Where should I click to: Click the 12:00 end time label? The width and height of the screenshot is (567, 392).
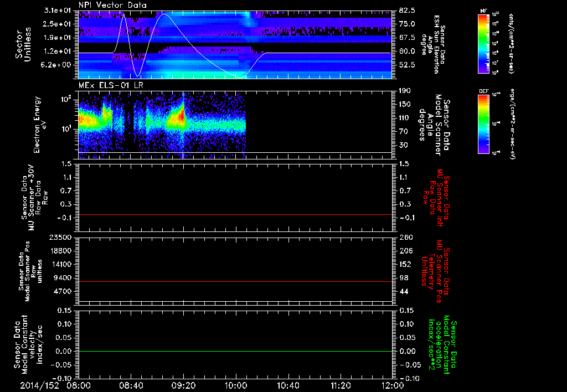[x=393, y=385]
